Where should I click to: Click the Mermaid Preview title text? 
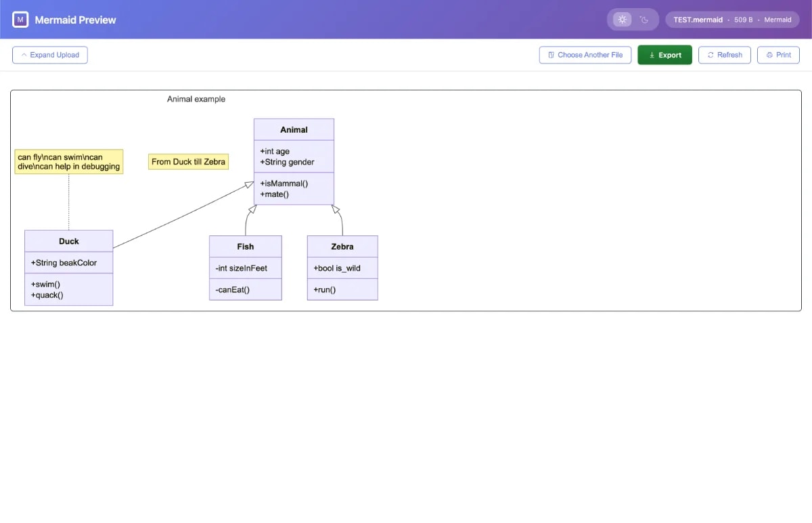[x=75, y=20]
